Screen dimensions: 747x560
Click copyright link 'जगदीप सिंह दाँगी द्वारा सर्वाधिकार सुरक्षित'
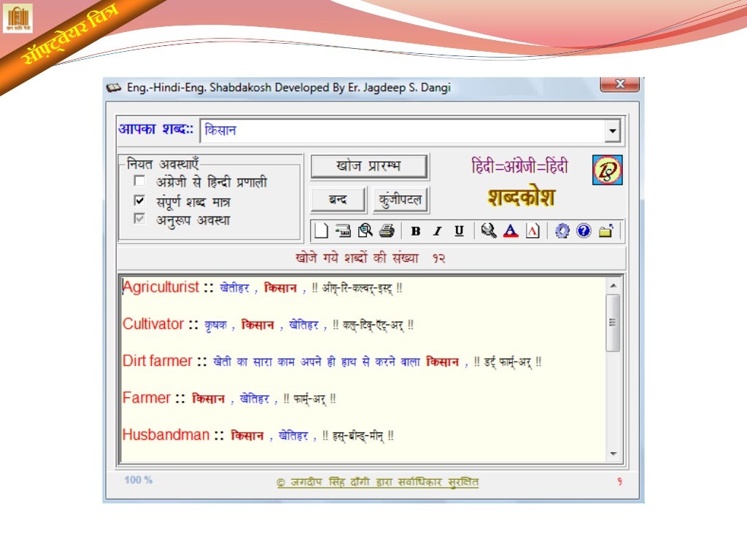point(377,482)
